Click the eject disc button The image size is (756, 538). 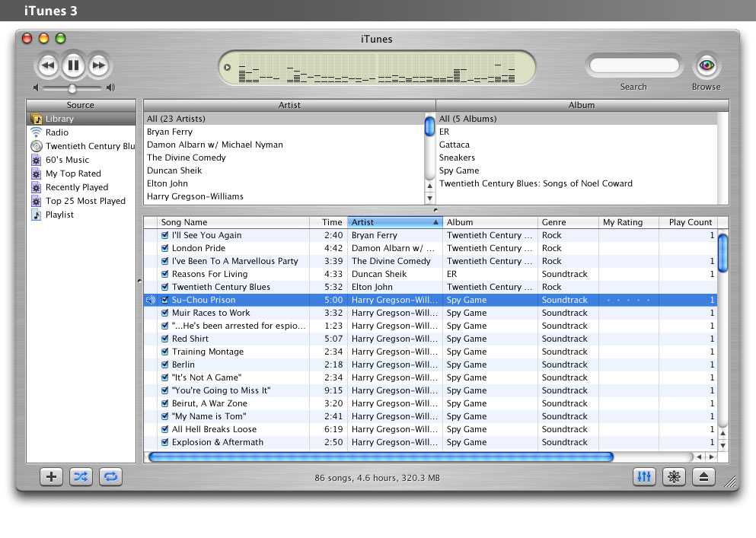click(703, 477)
